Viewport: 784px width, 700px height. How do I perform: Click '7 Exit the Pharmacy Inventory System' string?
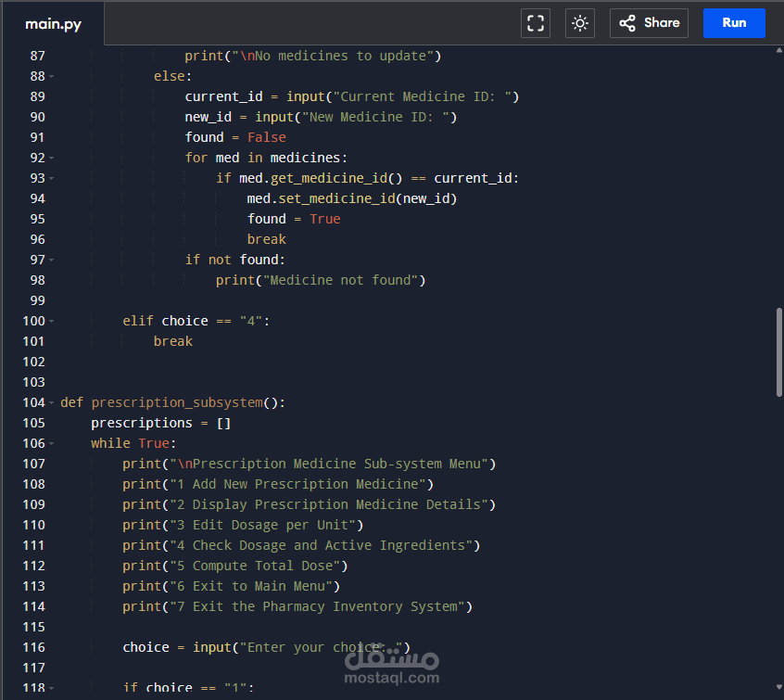[318, 607]
